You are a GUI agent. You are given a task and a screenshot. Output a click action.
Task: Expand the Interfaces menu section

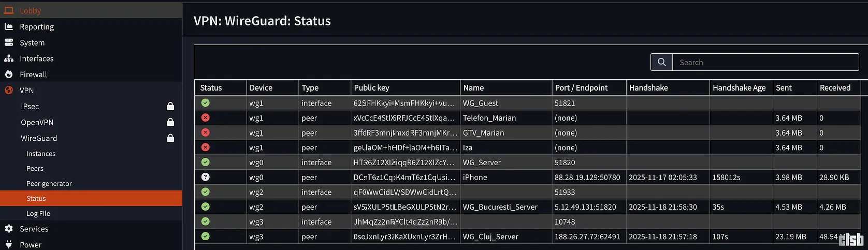click(36, 58)
